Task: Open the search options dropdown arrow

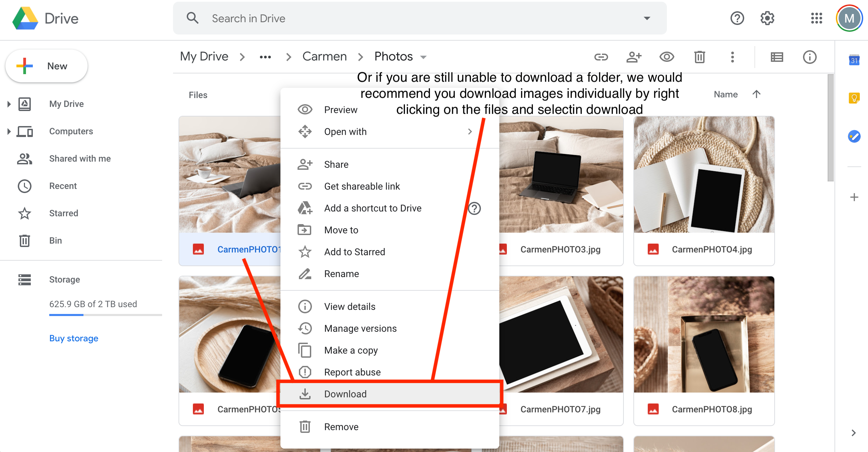Action: click(647, 18)
